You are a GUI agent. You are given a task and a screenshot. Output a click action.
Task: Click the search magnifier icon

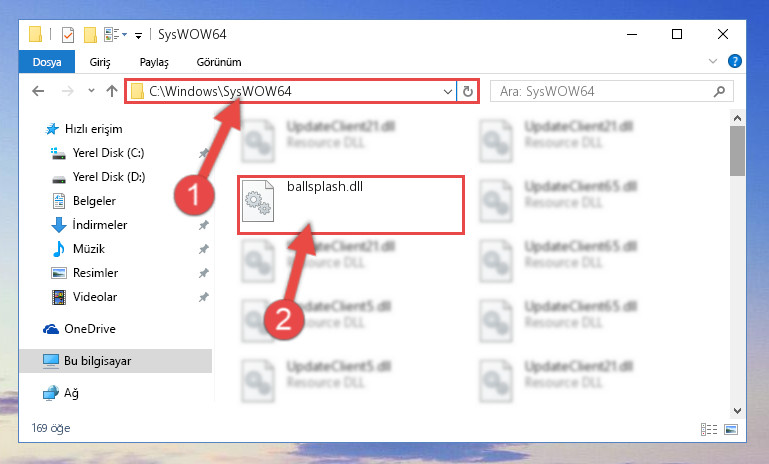[719, 91]
